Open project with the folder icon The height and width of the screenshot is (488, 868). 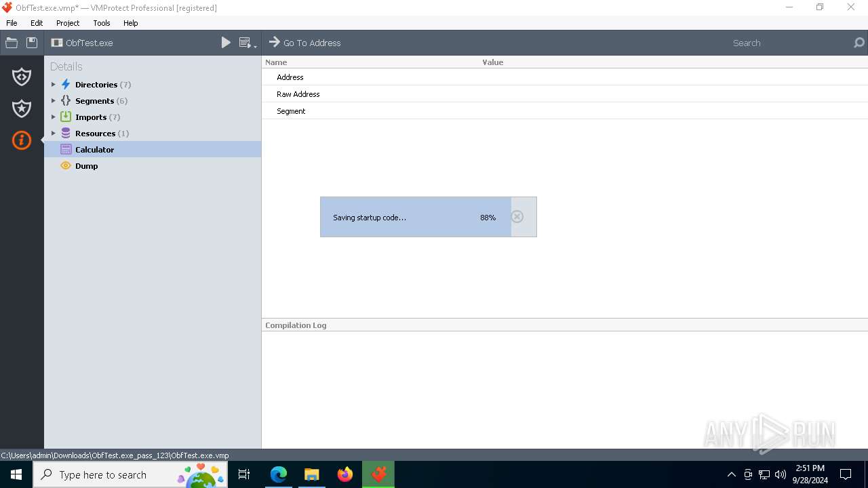[x=12, y=43]
